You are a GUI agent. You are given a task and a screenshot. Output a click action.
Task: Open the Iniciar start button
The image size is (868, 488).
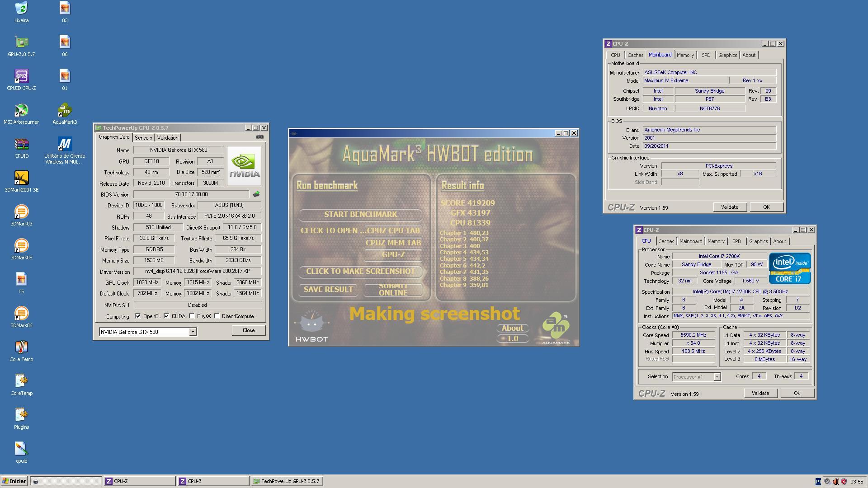tap(14, 481)
